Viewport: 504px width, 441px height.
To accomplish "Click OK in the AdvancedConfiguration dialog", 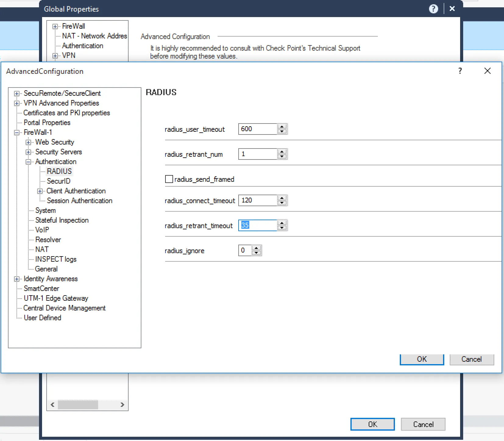I will coord(422,359).
